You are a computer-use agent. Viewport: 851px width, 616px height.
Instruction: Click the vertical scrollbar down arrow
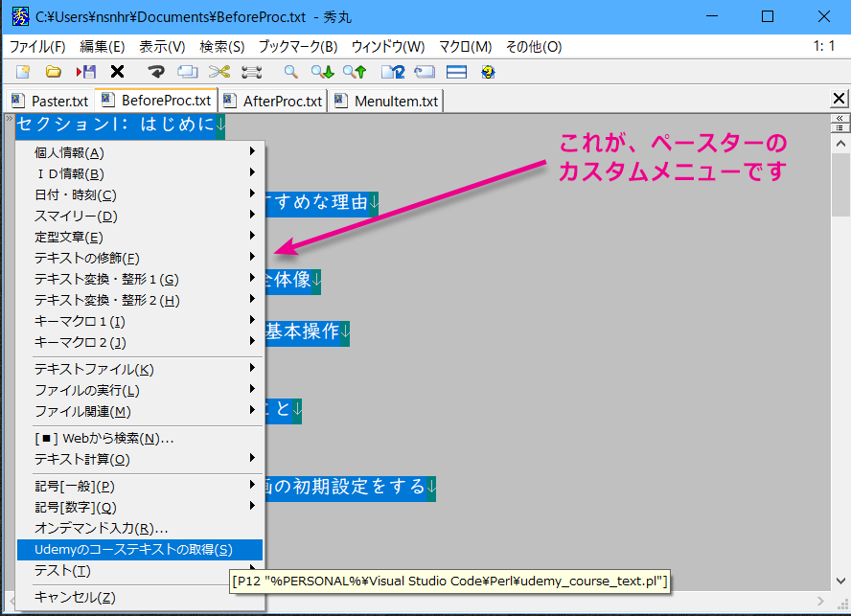pos(840,581)
